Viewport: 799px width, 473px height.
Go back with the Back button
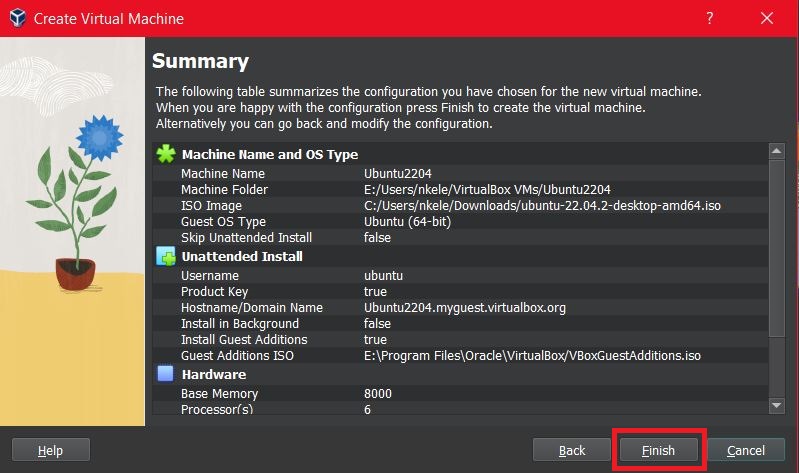572,450
